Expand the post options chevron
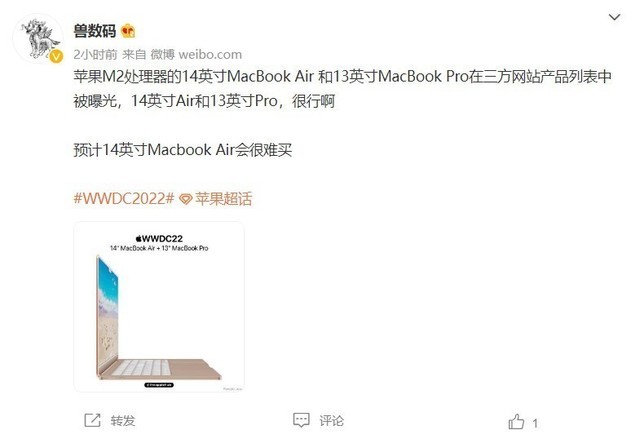The height and width of the screenshot is (439, 640). pyautogui.click(x=614, y=17)
